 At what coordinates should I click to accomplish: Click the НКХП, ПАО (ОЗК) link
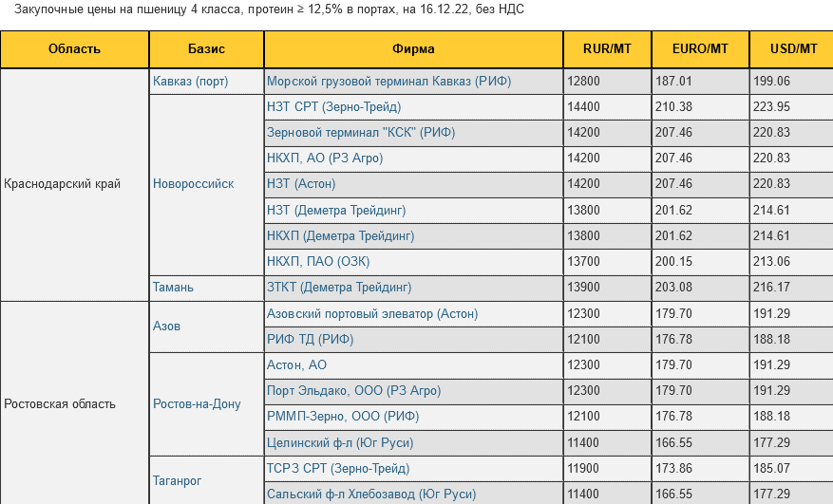click(318, 261)
